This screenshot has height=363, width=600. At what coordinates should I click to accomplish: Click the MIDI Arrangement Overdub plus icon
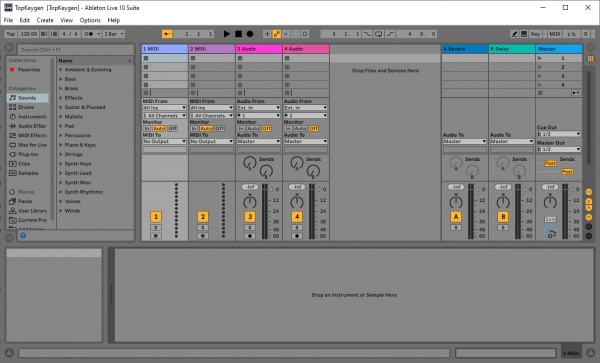pos(267,34)
